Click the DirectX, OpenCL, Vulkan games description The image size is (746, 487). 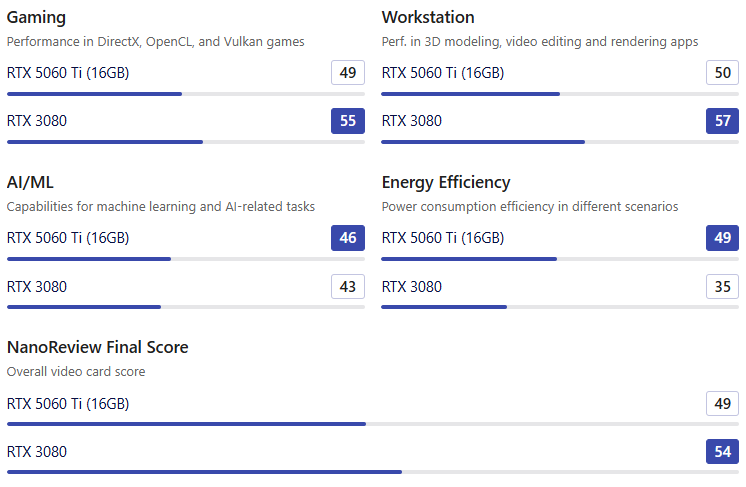pyautogui.click(x=156, y=42)
